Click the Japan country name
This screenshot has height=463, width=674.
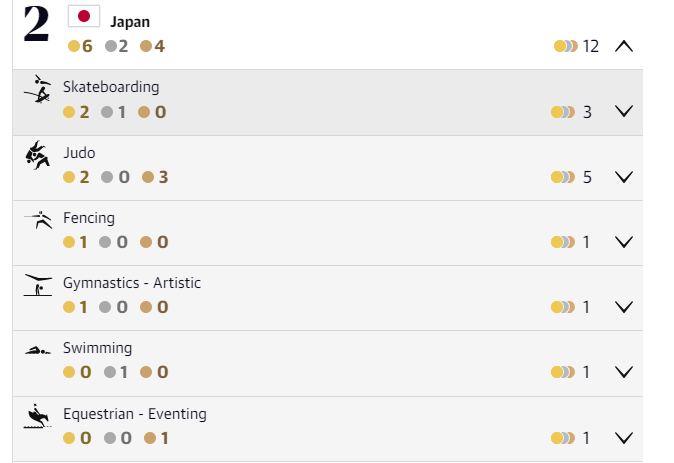click(130, 21)
